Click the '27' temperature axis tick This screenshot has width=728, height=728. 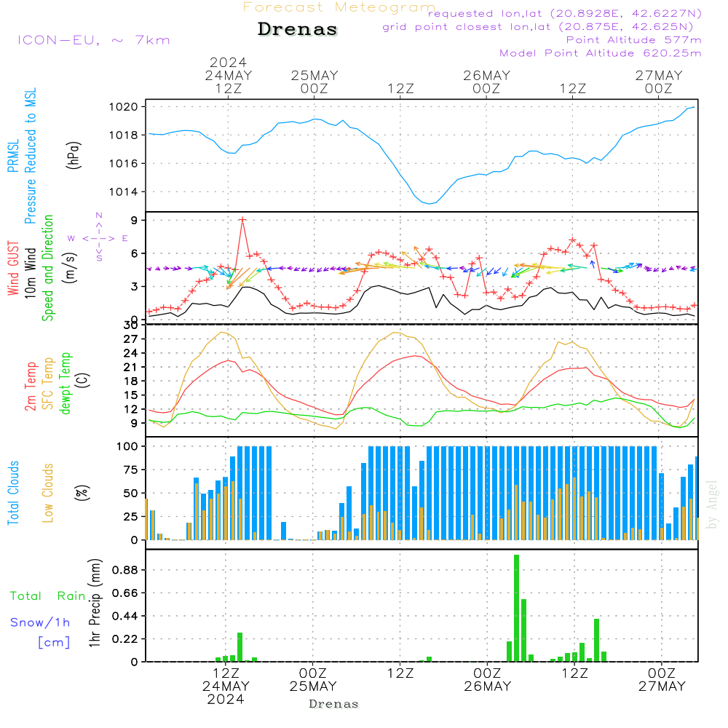131,339
